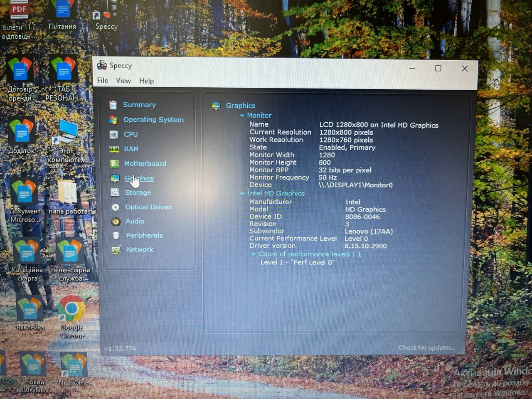Image resolution: width=532 pixels, height=399 pixels.
Task: Select the Google Chrome desktop icon
Action: click(72, 317)
